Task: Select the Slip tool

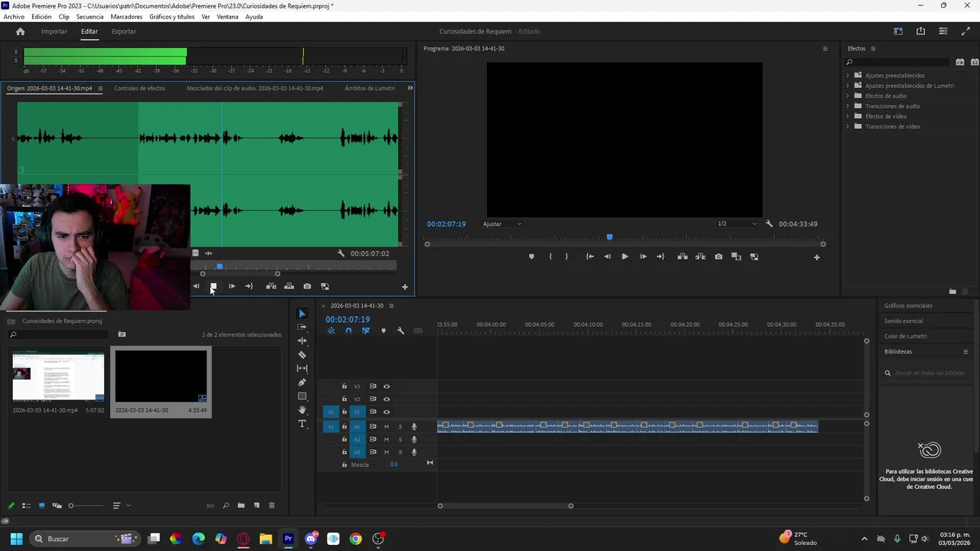Action: (302, 368)
